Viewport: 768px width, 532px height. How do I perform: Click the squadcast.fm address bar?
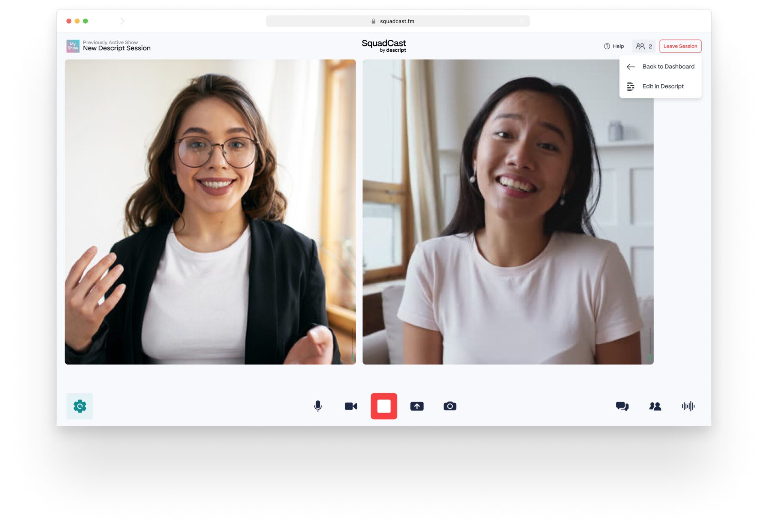pyautogui.click(x=397, y=21)
